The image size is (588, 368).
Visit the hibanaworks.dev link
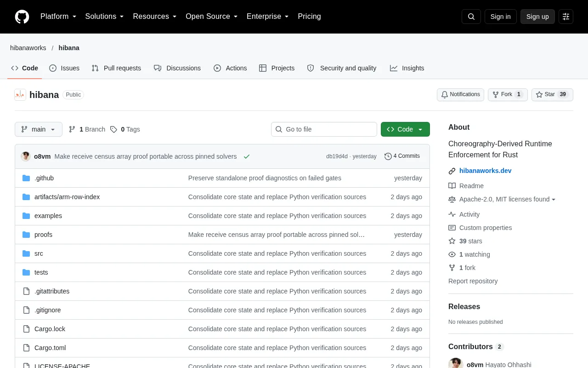click(x=485, y=171)
